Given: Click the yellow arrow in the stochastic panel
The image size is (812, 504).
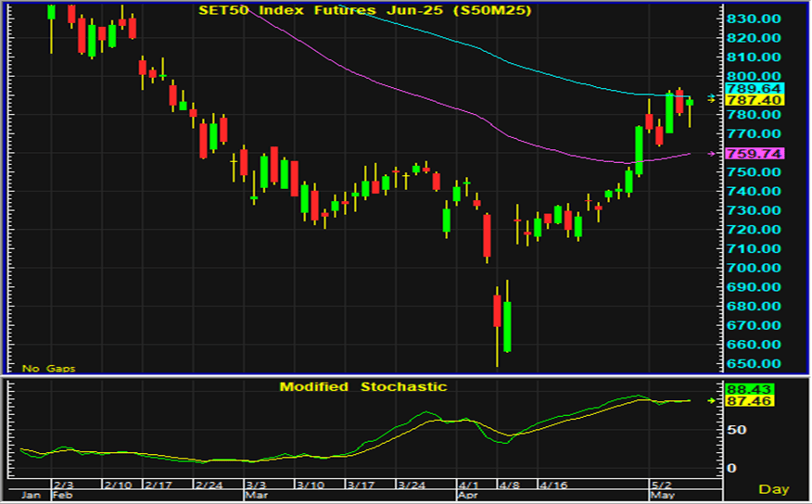Looking at the screenshot, I should click(x=711, y=400).
